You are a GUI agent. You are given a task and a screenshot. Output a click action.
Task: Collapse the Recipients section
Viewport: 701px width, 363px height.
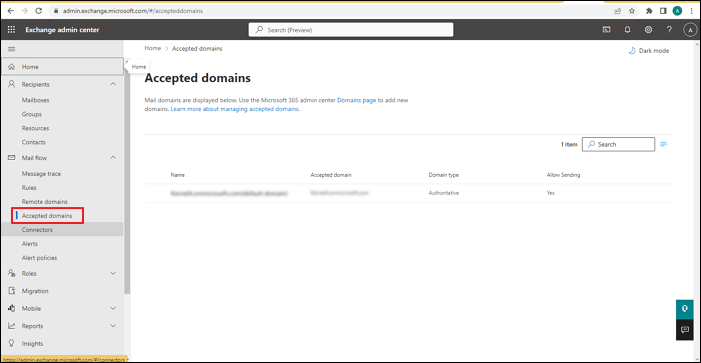point(113,84)
